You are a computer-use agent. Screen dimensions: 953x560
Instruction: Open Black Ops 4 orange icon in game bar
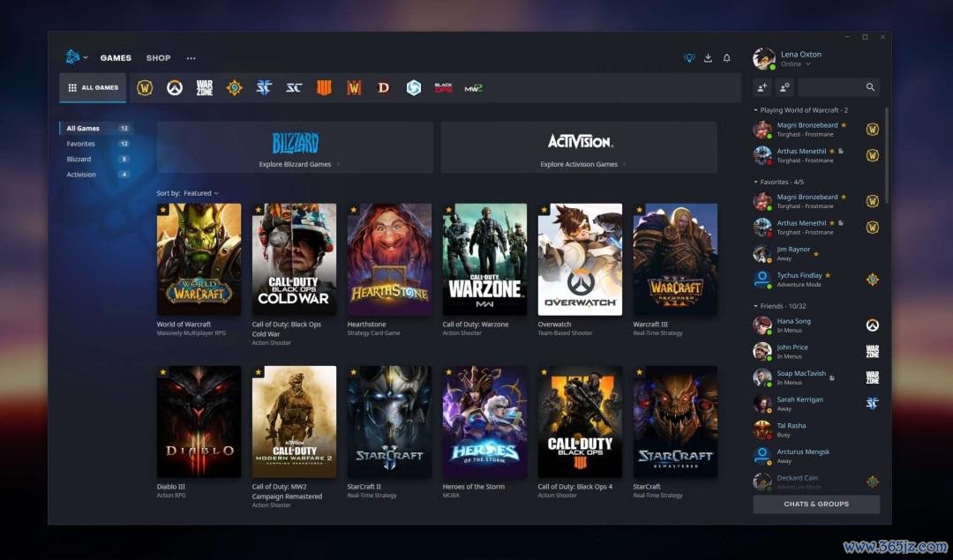click(x=324, y=88)
